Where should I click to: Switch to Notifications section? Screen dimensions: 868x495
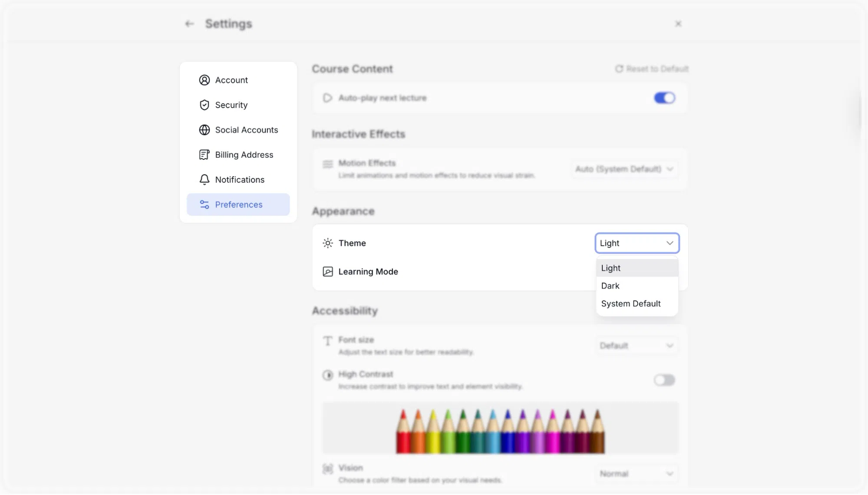[x=238, y=180]
